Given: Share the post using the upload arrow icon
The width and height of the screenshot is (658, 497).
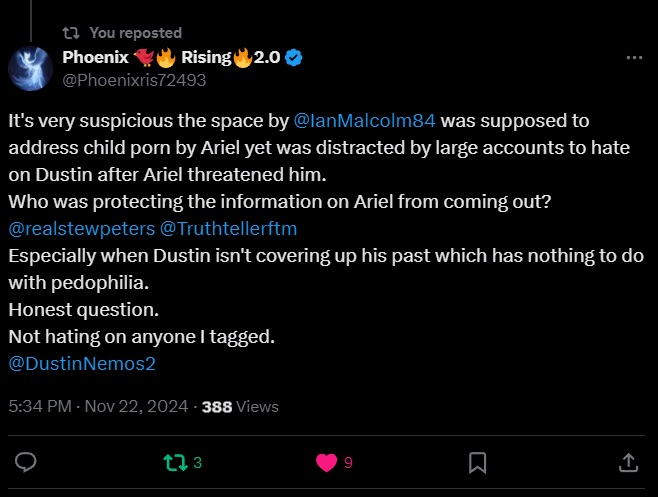Looking at the screenshot, I should (628, 463).
